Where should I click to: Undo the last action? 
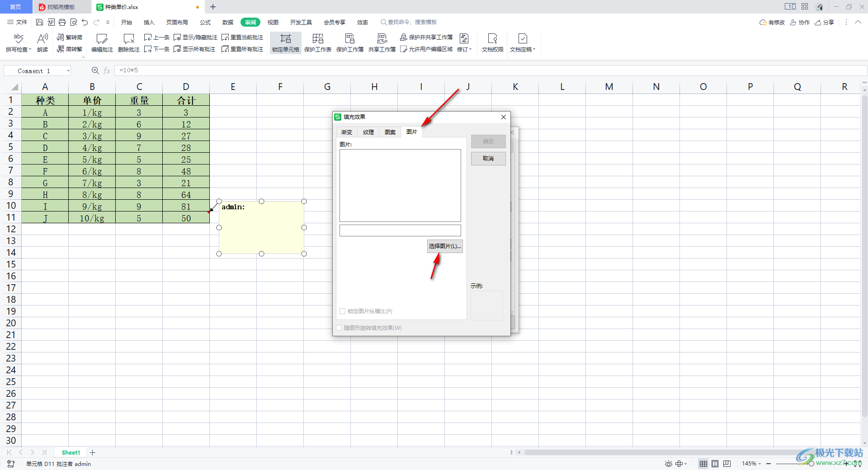85,22
